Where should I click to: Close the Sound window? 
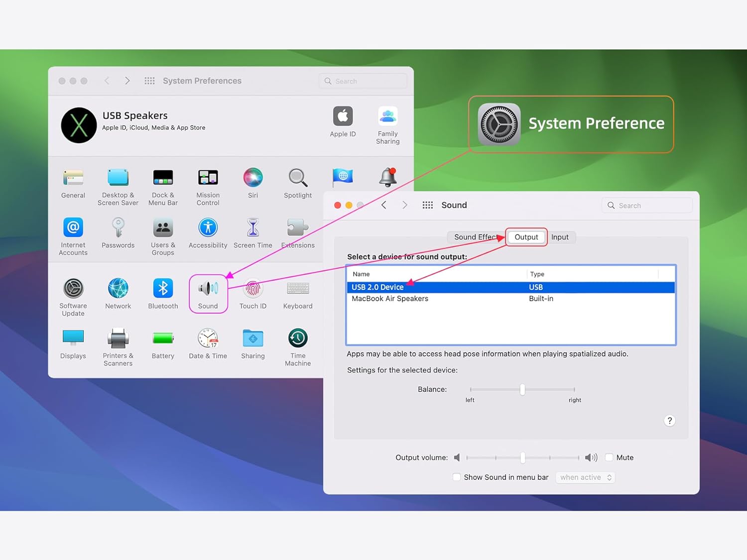click(338, 205)
